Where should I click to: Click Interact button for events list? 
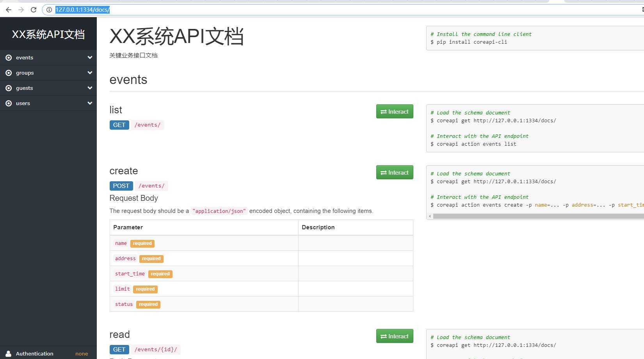[395, 112]
